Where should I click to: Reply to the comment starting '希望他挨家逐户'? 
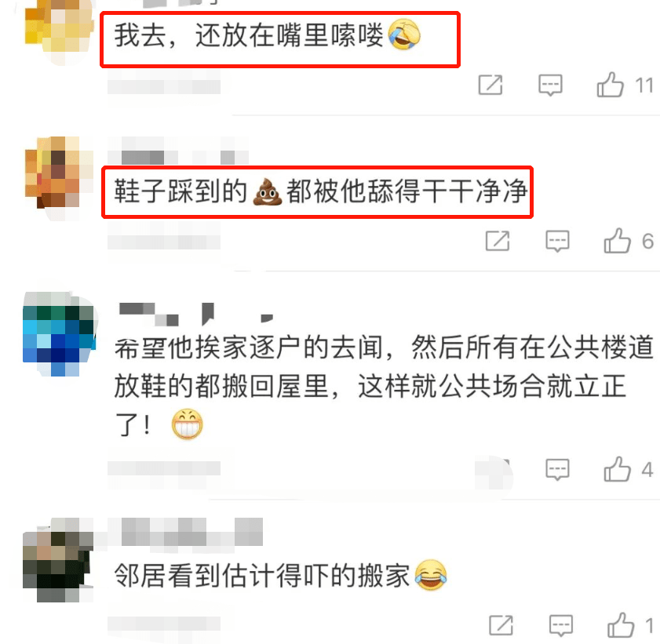pyautogui.click(x=557, y=469)
